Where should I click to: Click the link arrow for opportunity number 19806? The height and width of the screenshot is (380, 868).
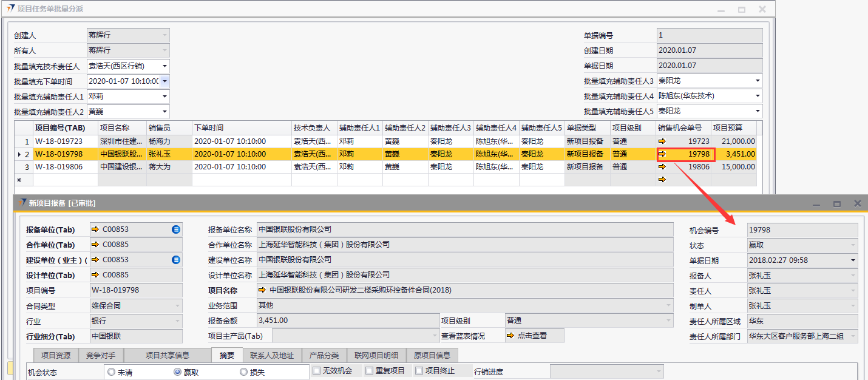coord(662,166)
